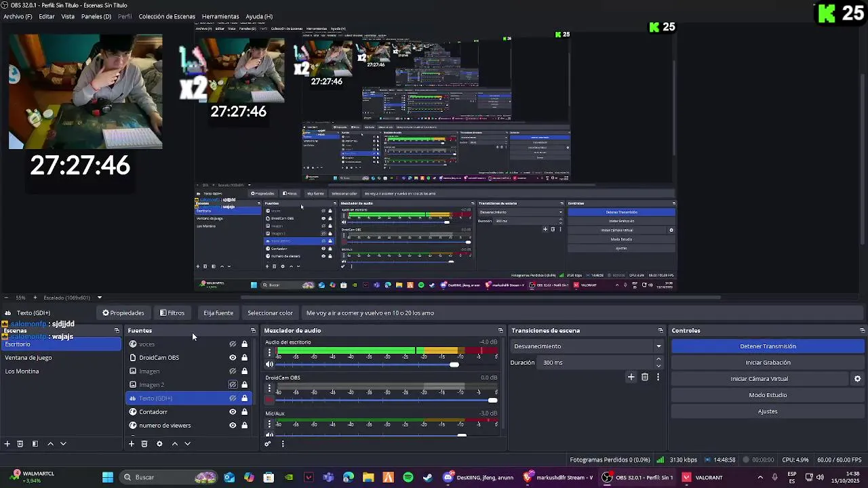The image size is (868, 488).
Task: Unlock the Contadorr source lock
Action: pyautogui.click(x=244, y=412)
